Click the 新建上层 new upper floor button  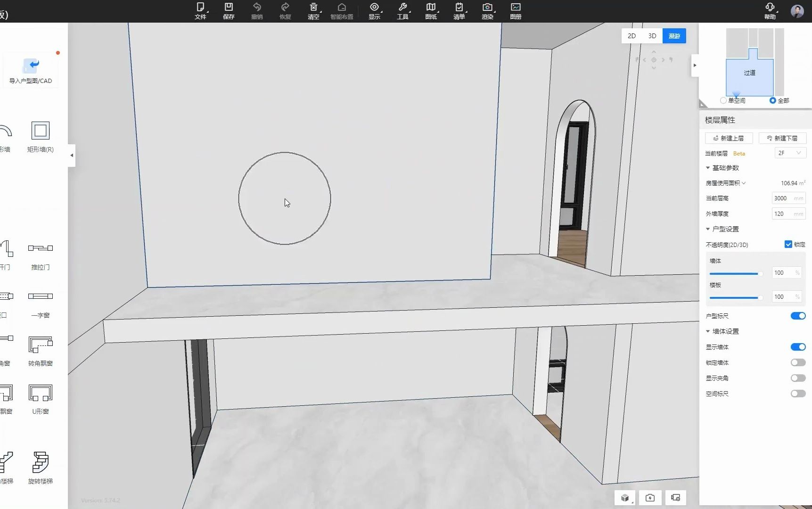(x=729, y=138)
